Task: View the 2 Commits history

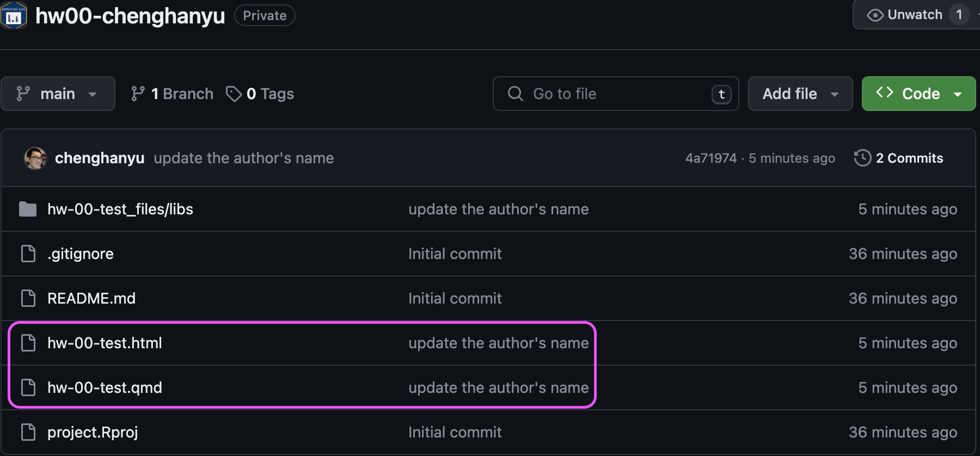Action: tap(898, 158)
